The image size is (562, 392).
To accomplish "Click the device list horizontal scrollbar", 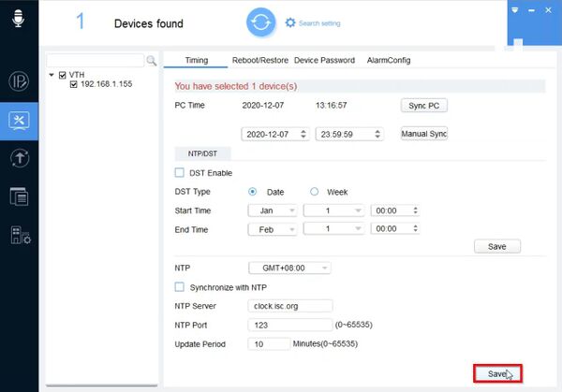I will (x=102, y=385).
